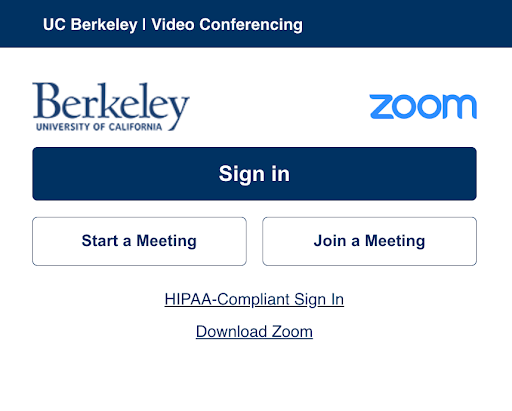512x411 pixels.
Task: Click the empty dark blue header bar area
Action: tap(407, 24)
